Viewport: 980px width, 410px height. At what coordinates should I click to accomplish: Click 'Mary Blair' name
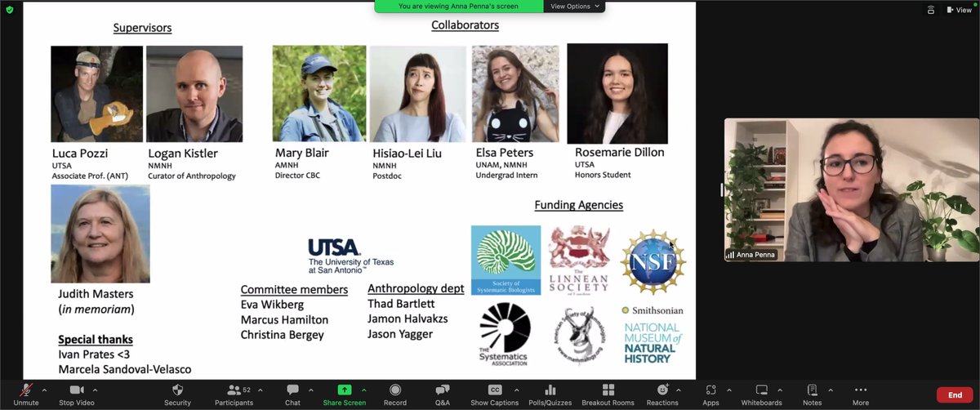coord(303,153)
